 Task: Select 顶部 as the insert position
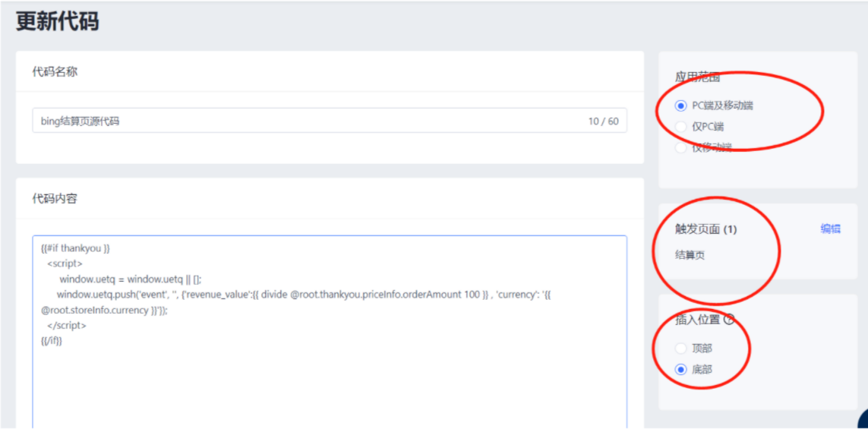[681, 349]
